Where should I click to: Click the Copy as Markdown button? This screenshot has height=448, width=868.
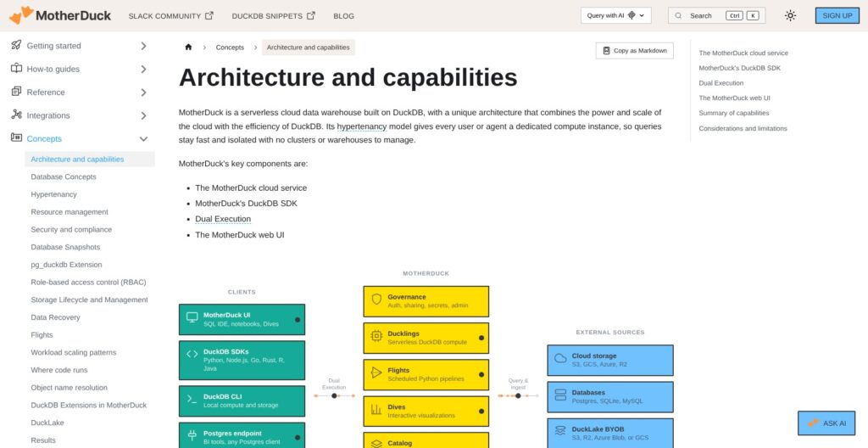(634, 50)
